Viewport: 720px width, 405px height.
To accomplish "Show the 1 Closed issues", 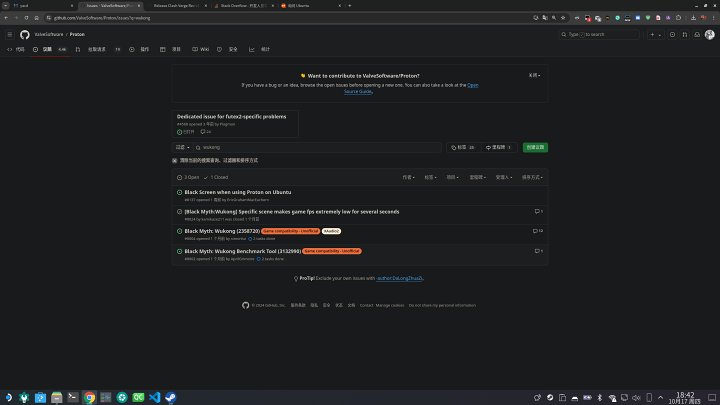I will [218, 177].
